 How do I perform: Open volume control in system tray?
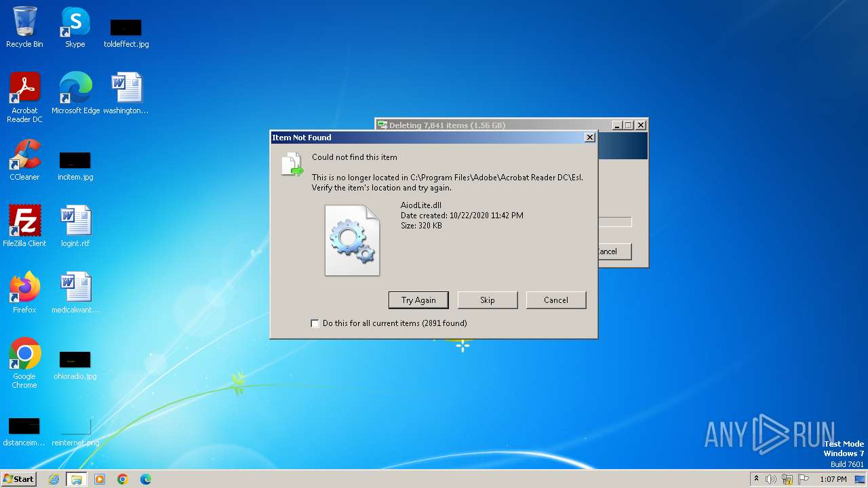tap(771, 479)
